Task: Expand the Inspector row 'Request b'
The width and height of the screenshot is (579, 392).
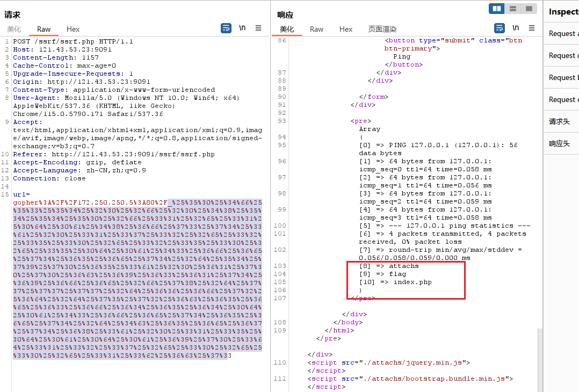Action: coord(561,77)
